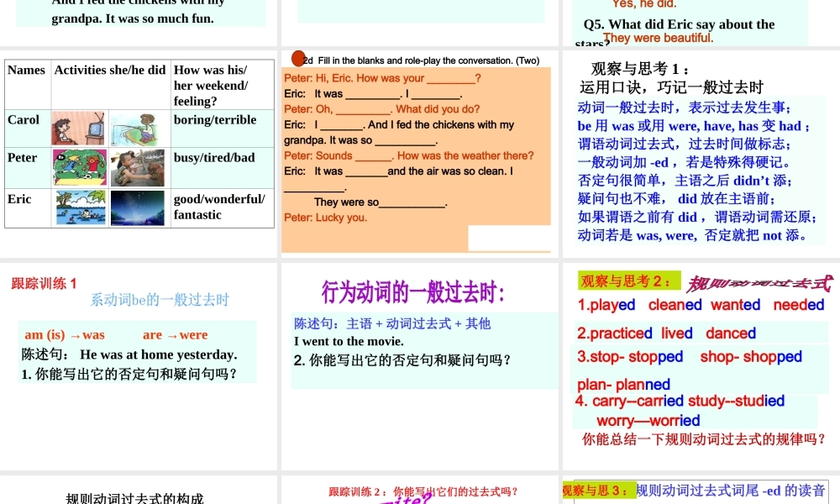The width and height of the screenshot is (840, 504).
Task: Click the word '1.played'
Action: 606,305
